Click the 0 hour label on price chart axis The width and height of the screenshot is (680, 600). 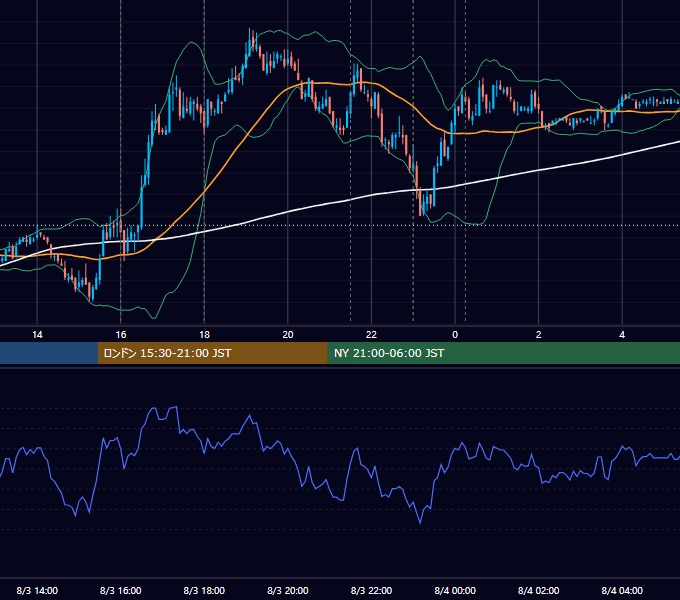(x=455, y=335)
